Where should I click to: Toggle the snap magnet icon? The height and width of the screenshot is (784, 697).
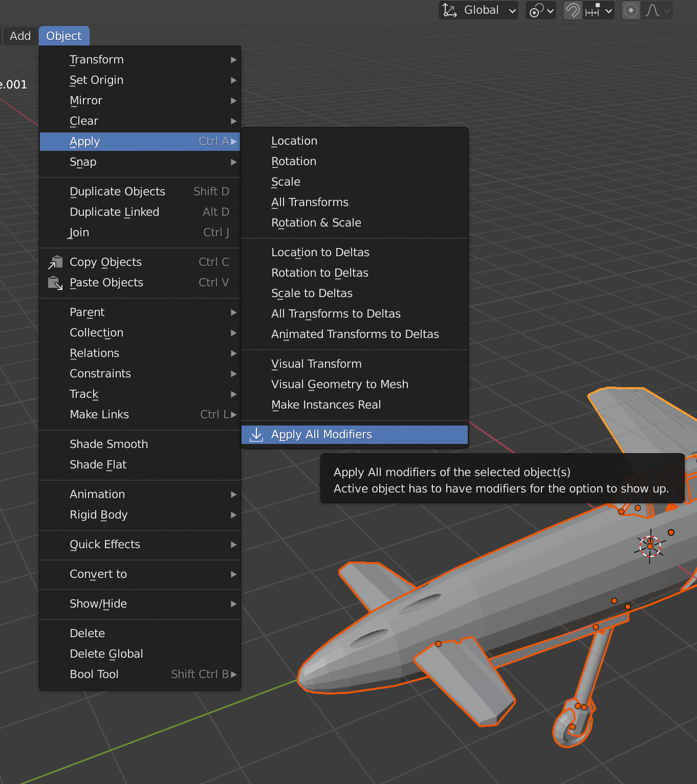point(573,10)
